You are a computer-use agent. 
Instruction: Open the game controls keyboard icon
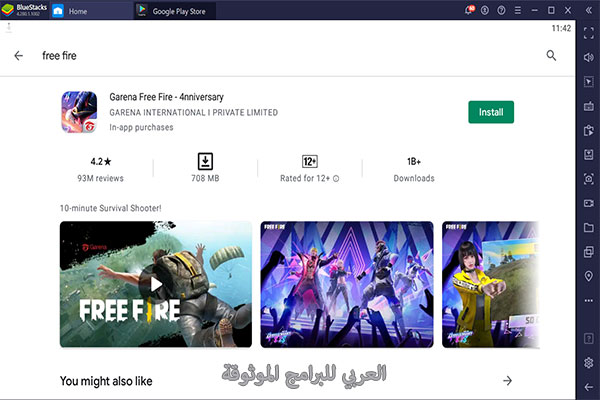(x=589, y=106)
